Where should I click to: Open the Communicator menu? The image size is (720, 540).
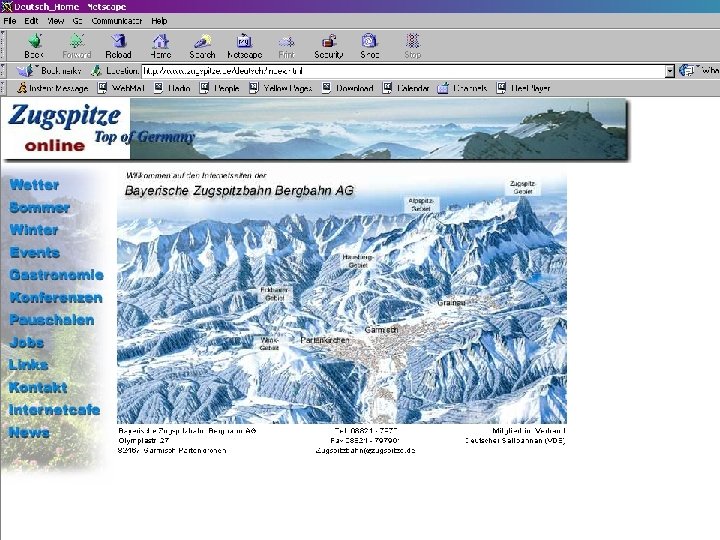[117, 21]
